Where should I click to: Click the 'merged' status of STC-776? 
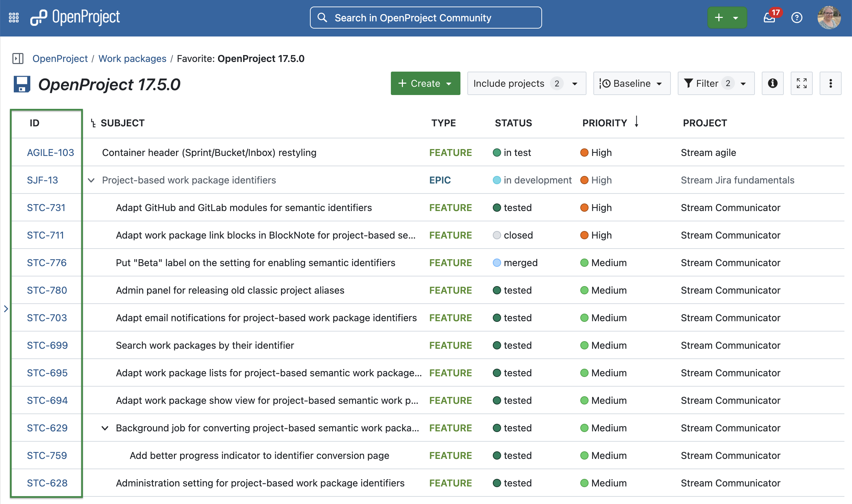pos(515,263)
